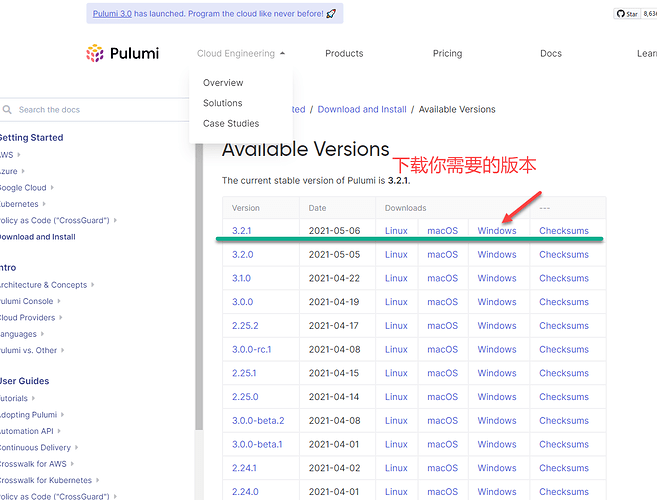Image resolution: width=657 pixels, height=500 pixels.
Task: Download macOS build for 3.1.0
Action: coord(442,278)
